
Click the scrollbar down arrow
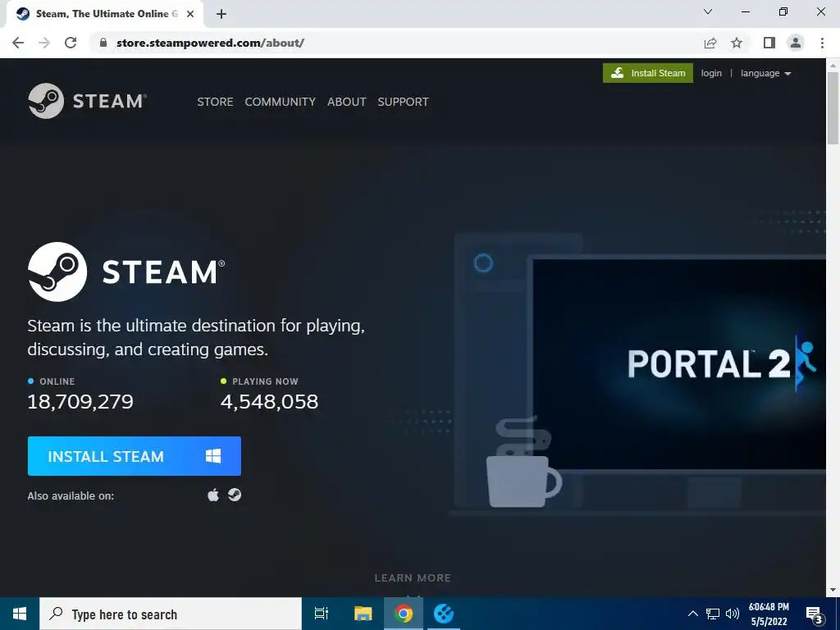coord(833,590)
